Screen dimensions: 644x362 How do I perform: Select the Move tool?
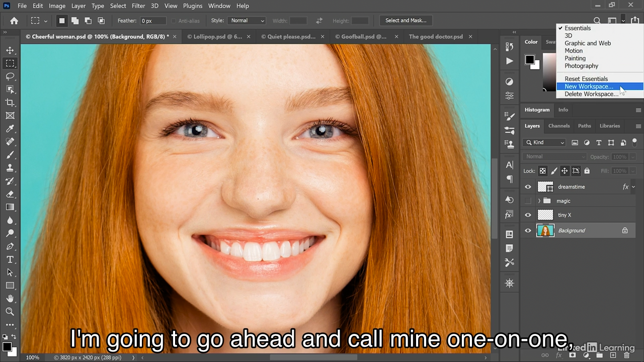[10, 50]
